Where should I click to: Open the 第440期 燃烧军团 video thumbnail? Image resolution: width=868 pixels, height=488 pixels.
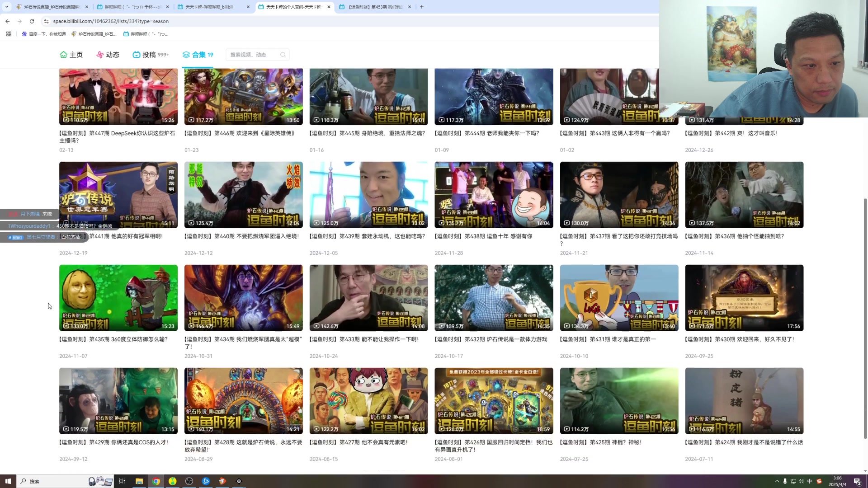click(x=244, y=195)
